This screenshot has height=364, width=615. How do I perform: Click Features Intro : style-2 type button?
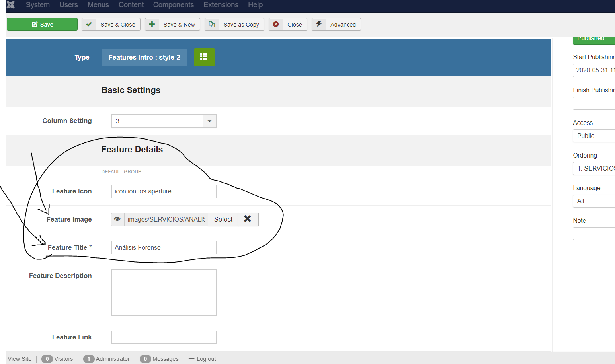144,57
